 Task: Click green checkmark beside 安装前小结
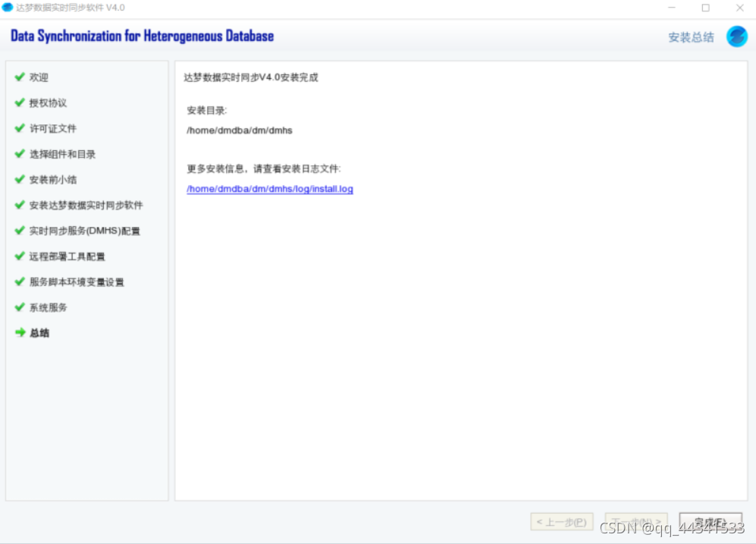click(20, 179)
